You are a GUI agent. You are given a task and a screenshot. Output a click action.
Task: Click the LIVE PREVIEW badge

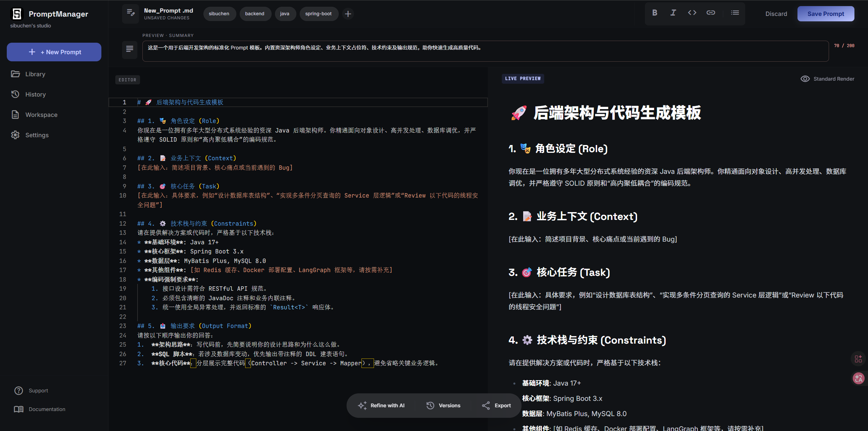pyautogui.click(x=522, y=79)
